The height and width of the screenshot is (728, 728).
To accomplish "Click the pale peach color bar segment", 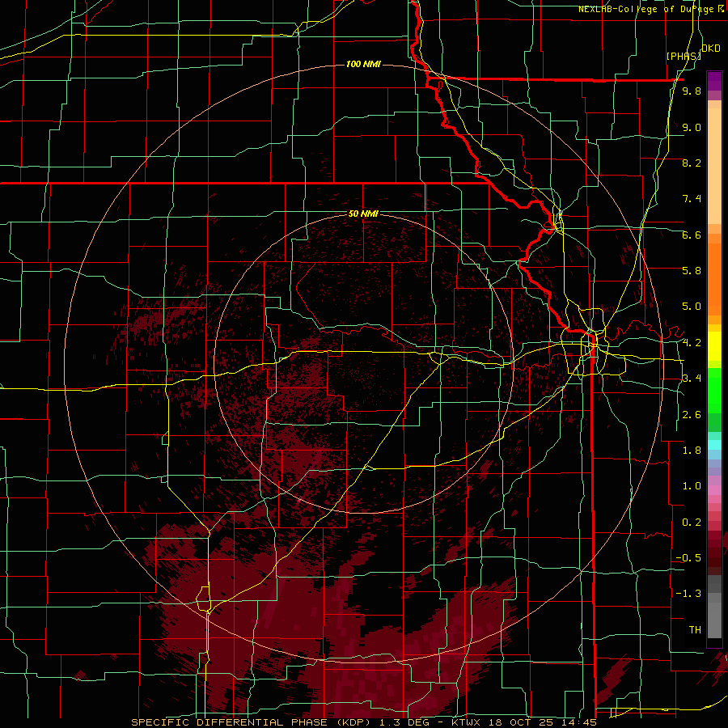I will tap(714, 167).
